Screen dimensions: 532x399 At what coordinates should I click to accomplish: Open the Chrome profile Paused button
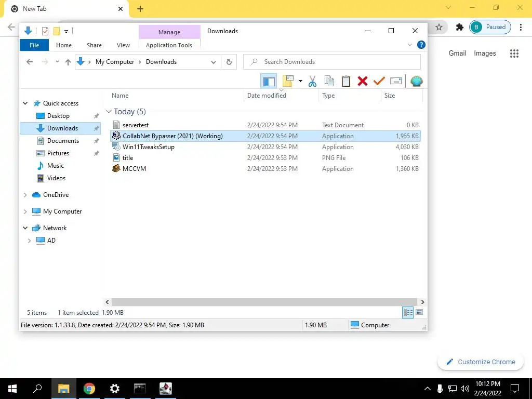[x=490, y=27]
